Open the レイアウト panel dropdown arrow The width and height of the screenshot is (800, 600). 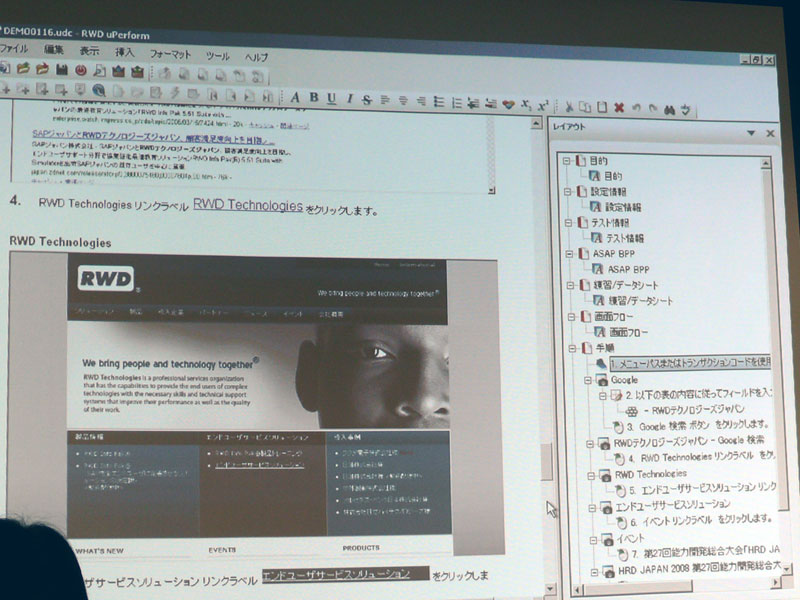751,133
